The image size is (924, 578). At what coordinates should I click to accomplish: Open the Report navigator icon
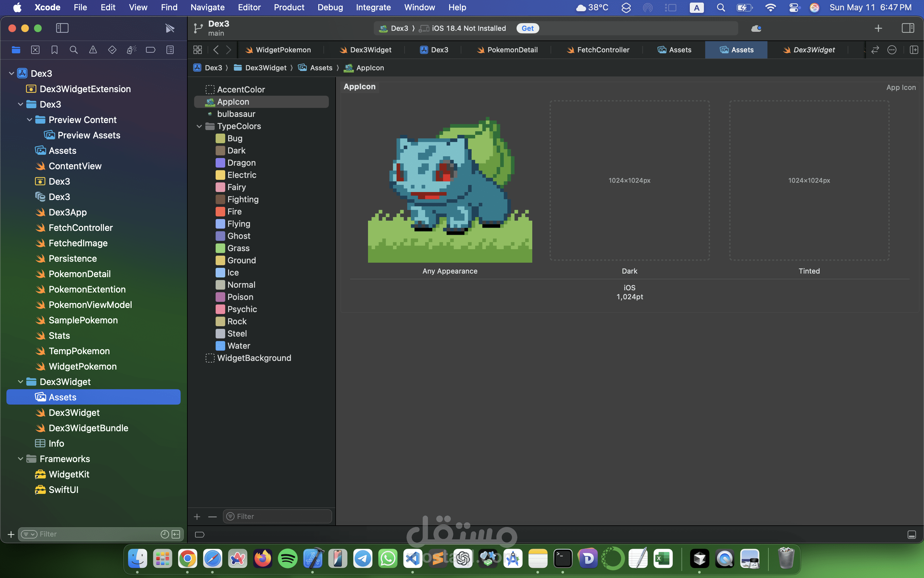coord(170,50)
